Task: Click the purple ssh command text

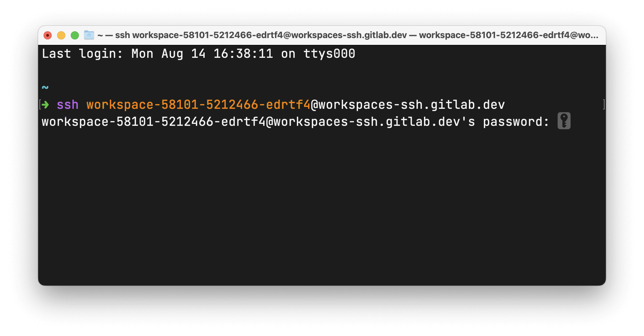Action: pos(67,104)
